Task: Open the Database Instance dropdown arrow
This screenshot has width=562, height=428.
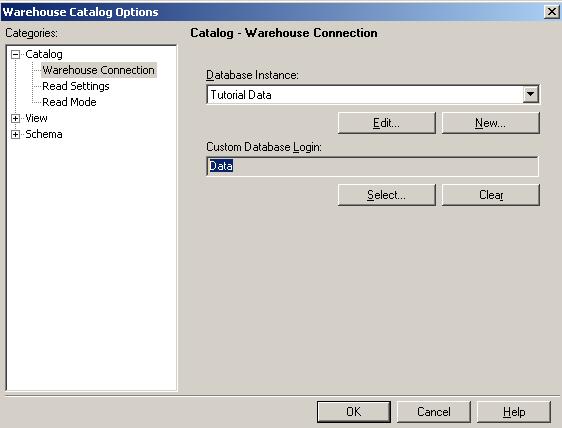Action: pyautogui.click(x=530, y=95)
